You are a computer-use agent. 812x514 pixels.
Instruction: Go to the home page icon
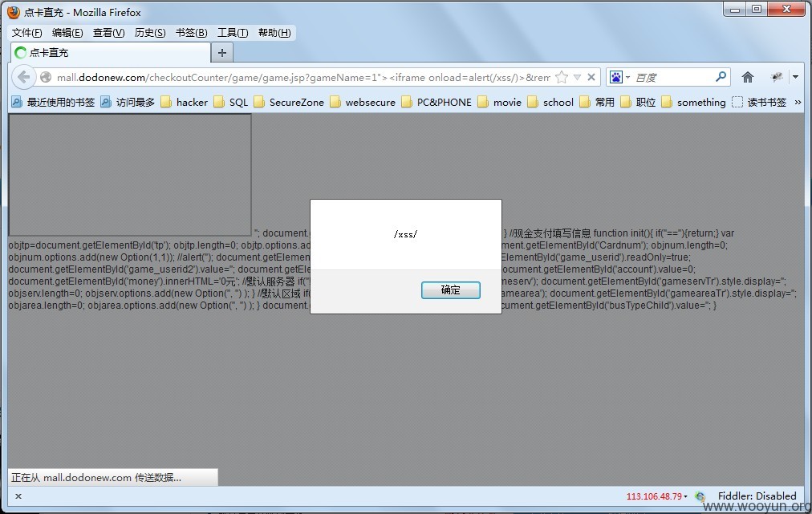747,77
